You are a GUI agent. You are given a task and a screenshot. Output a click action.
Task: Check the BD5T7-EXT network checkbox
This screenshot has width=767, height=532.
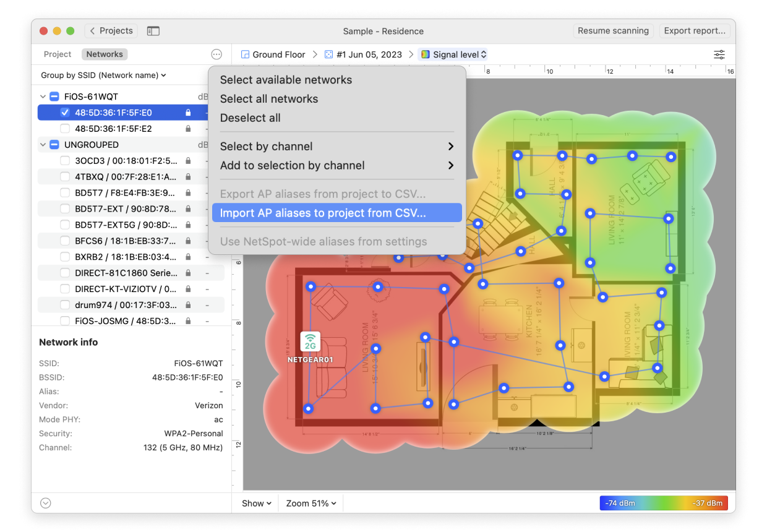pyautogui.click(x=65, y=208)
